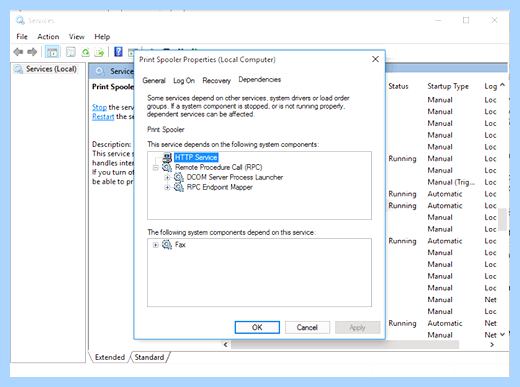The height and width of the screenshot is (387, 520).
Task: Switch to the Log On tab
Action: point(184,80)
